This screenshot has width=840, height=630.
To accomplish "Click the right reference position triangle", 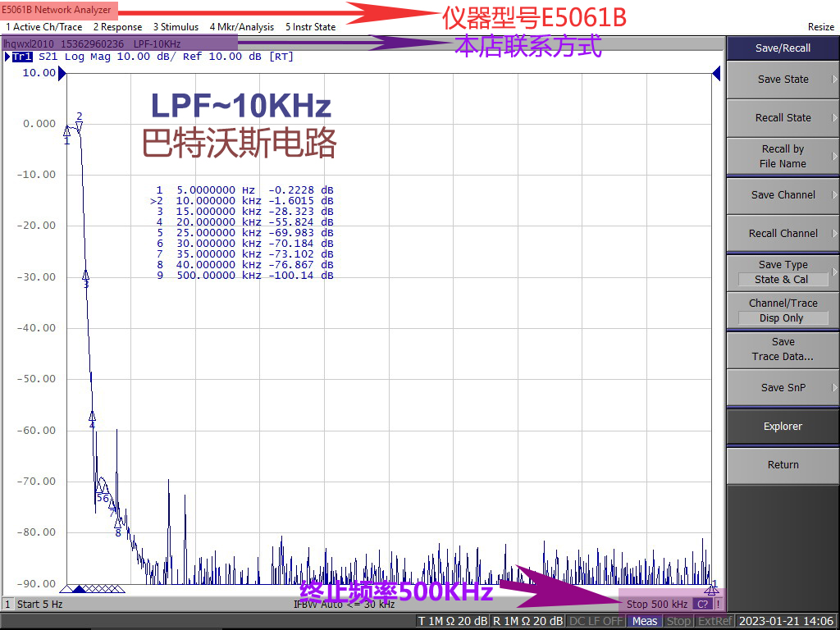I will point(716,75).
